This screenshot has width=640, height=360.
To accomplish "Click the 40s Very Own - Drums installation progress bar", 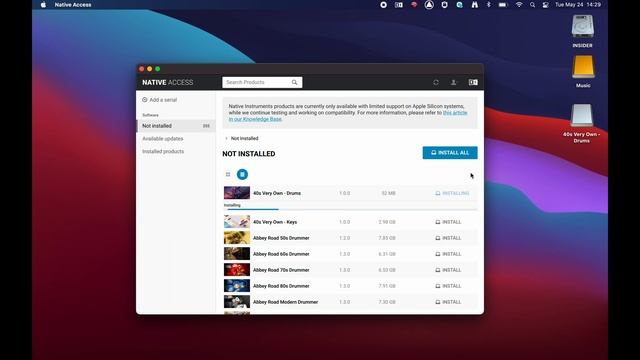I will [x=350, y=209].
